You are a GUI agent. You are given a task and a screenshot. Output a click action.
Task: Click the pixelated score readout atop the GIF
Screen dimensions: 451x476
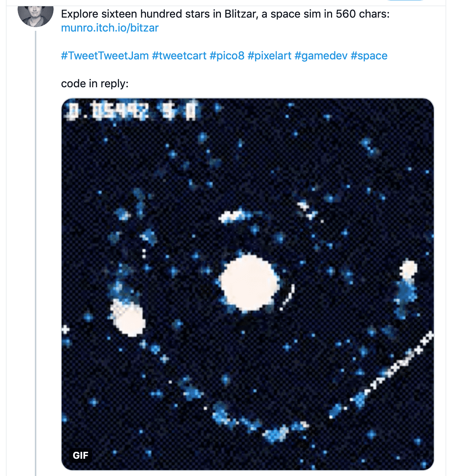pyautogui.click(x=133, y=110)
